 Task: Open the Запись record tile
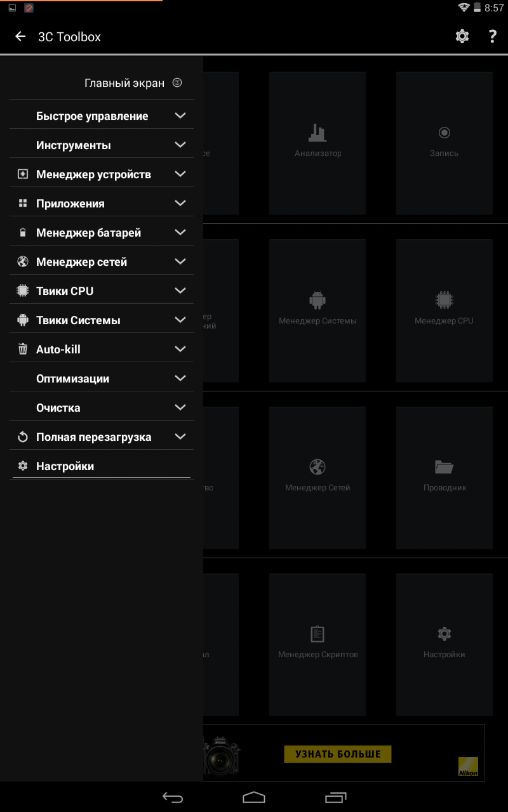(x=444, y=143)
